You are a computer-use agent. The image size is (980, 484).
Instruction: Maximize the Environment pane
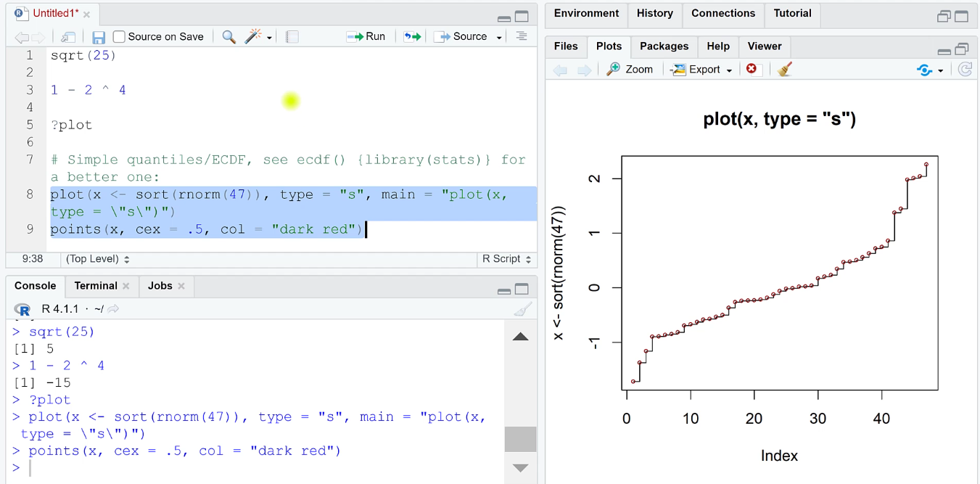(x=962, y=17)
